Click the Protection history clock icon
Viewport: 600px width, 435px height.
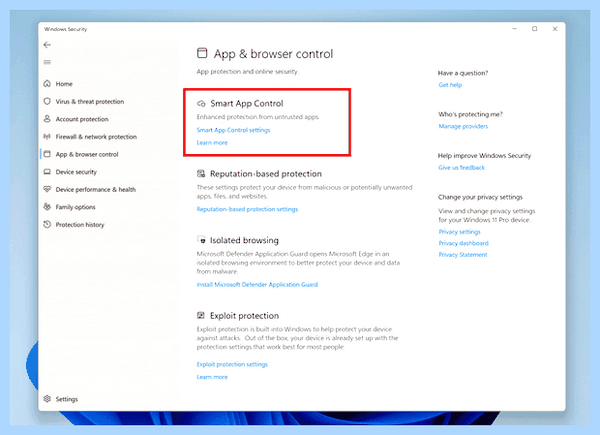coord(47,224)
